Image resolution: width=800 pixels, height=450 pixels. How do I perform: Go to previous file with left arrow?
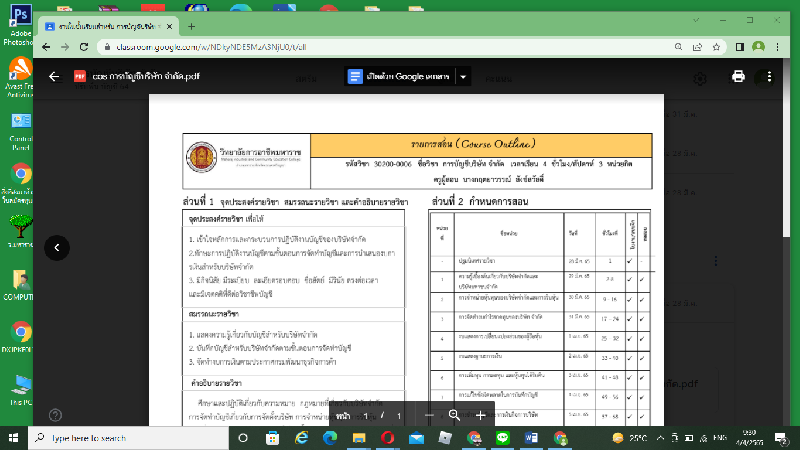click(58, 247)
